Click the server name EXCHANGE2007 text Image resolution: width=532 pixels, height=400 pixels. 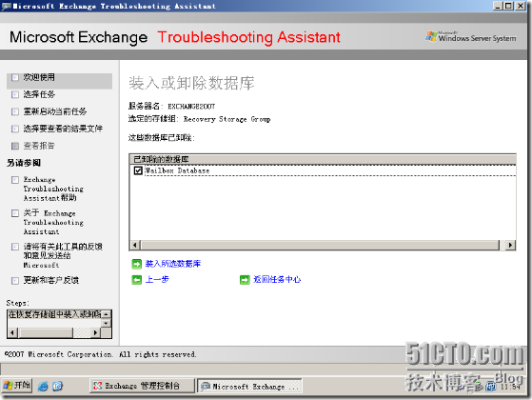[191, 107]
